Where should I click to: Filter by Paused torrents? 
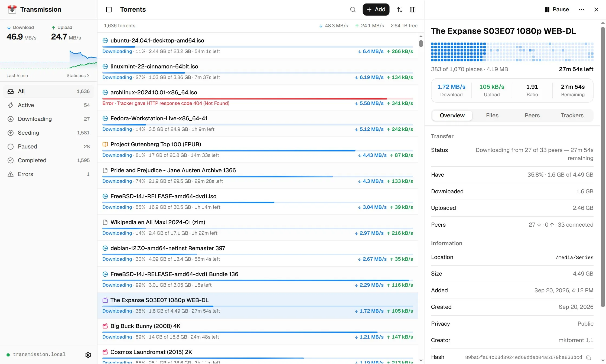pos(48,147)
